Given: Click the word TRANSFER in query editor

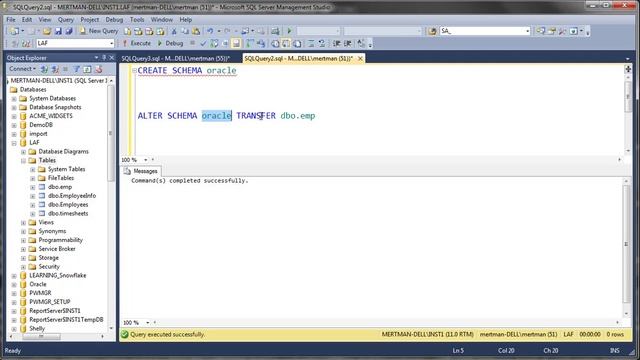Looking at the screenshot, I should 256,116.
